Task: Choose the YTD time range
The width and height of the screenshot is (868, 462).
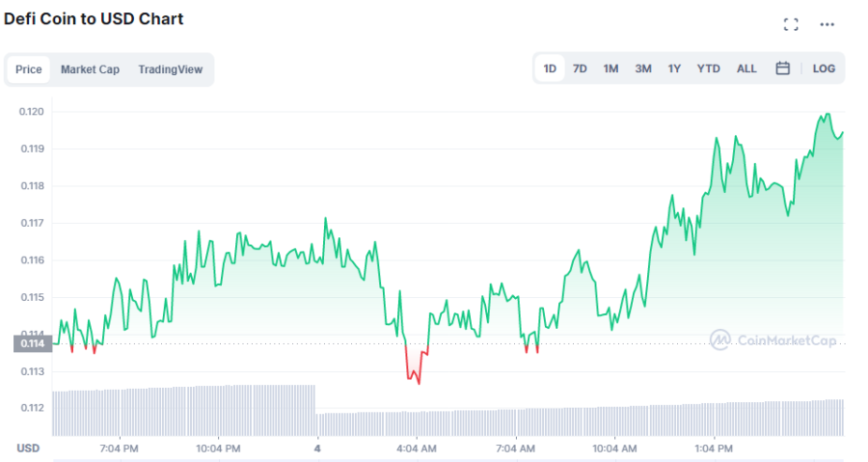Action: pos(708,68)
